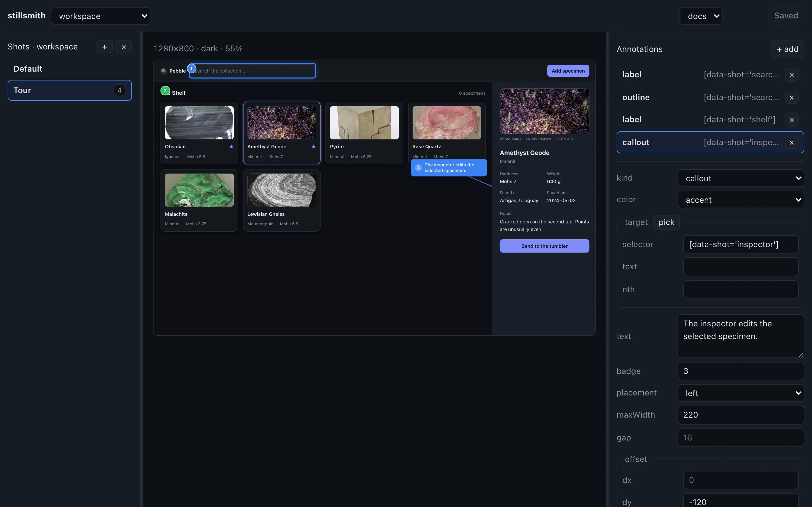Remove the callout annotation
Screen dimensions: 812x507
791,143
